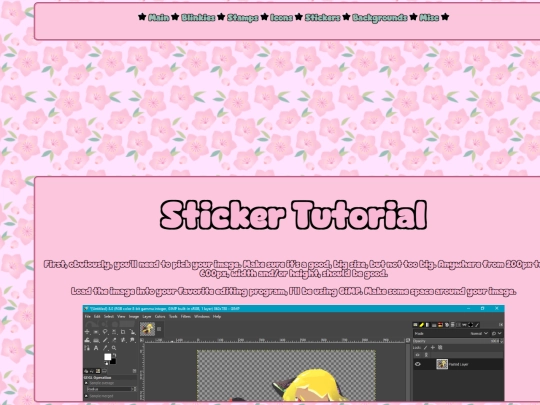Toggle visibility eye of Pasted Layer

point(418,364)
